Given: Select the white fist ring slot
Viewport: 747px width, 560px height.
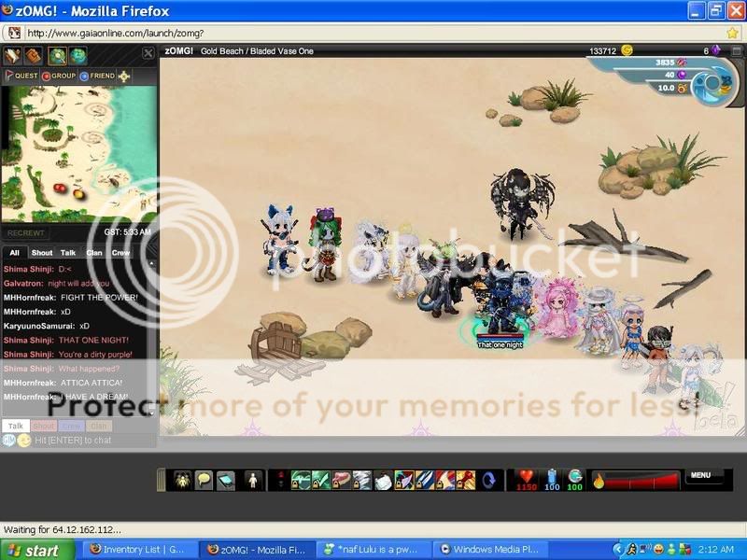Looking at the screenshot, I should [383, 480].
